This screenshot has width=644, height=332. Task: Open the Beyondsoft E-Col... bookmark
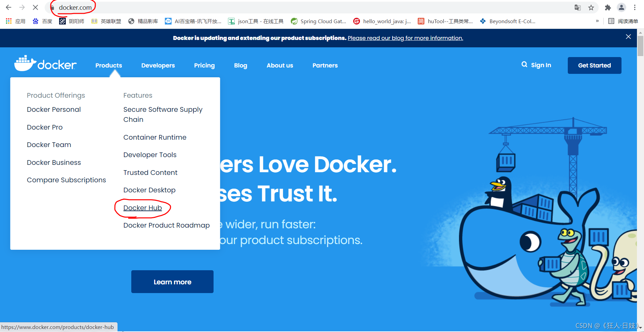click(508, 21)
